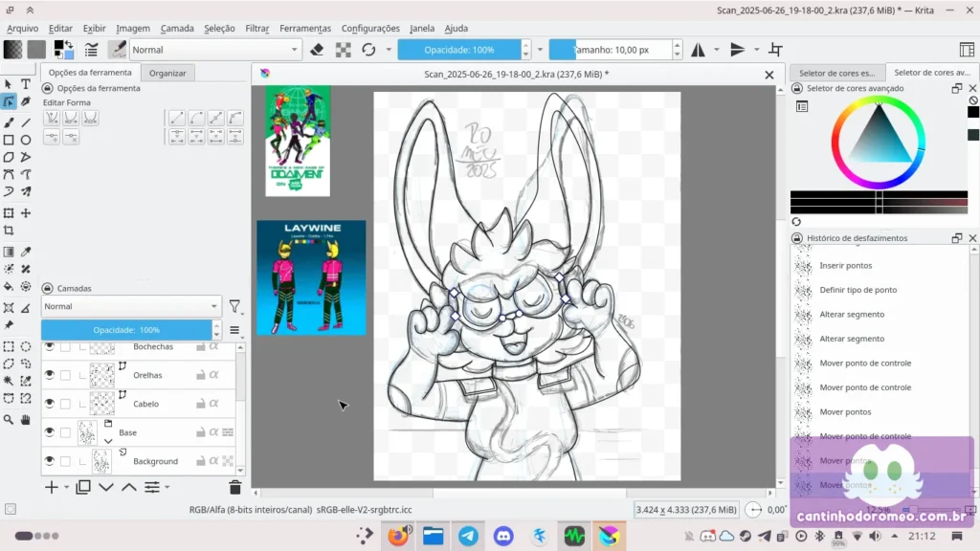The image size is (980, 551).
Task: Toggle alpha inheritance on Background layer
Action: pyautogui.click(x=213, y=461)
